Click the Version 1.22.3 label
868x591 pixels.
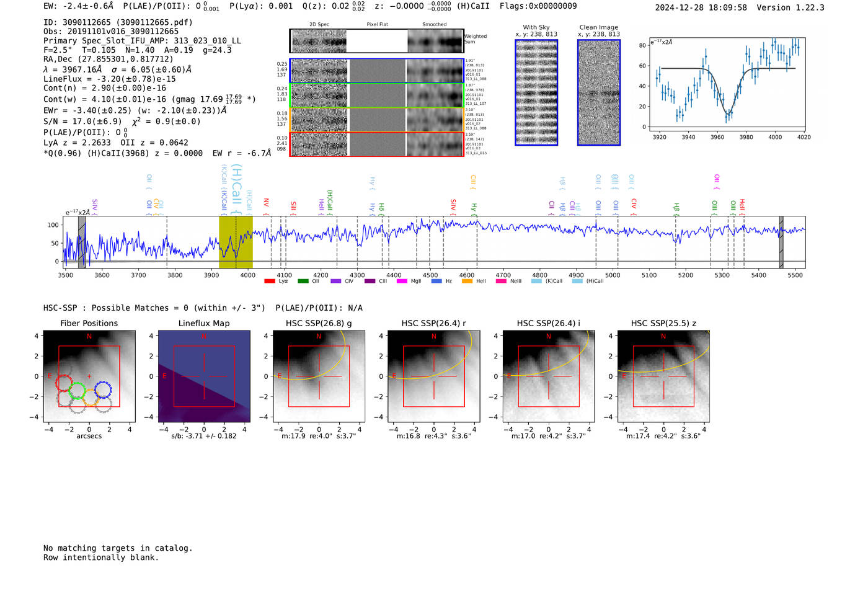pyautogui.click(x=790, y=7)
